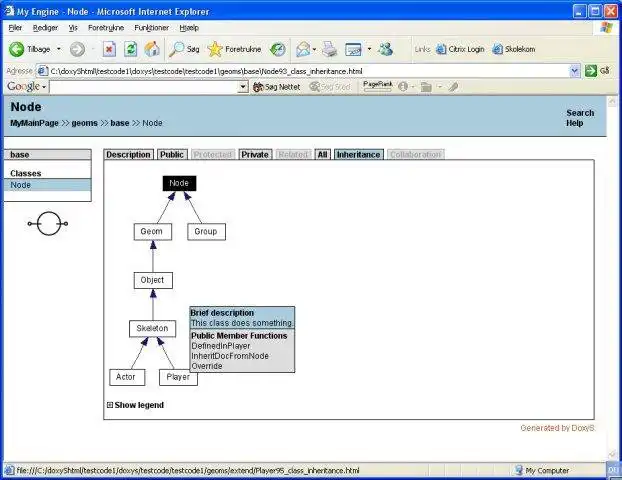The image size is (622, 480).
Task: Click the Geom class box in the diagram
Action: point(153,232)
